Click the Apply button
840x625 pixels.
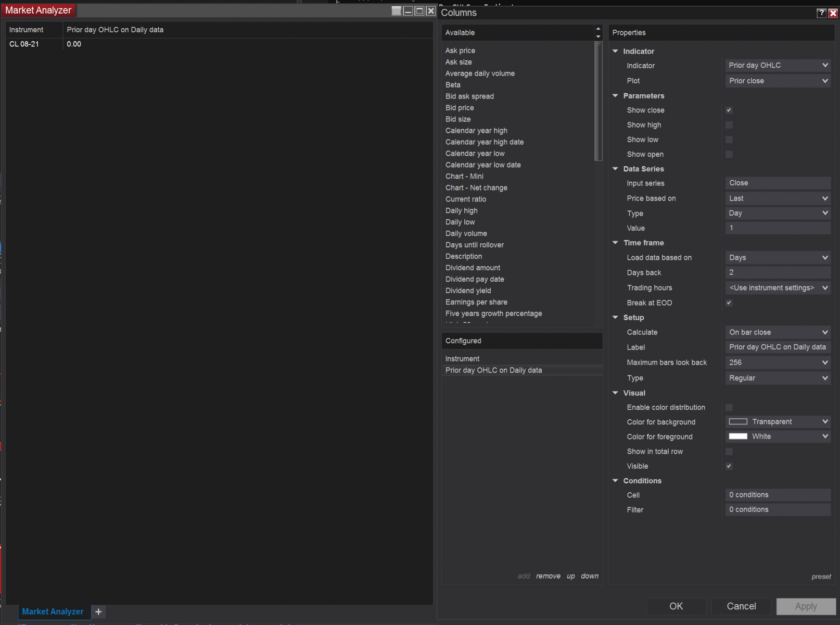tap(806, 606)
